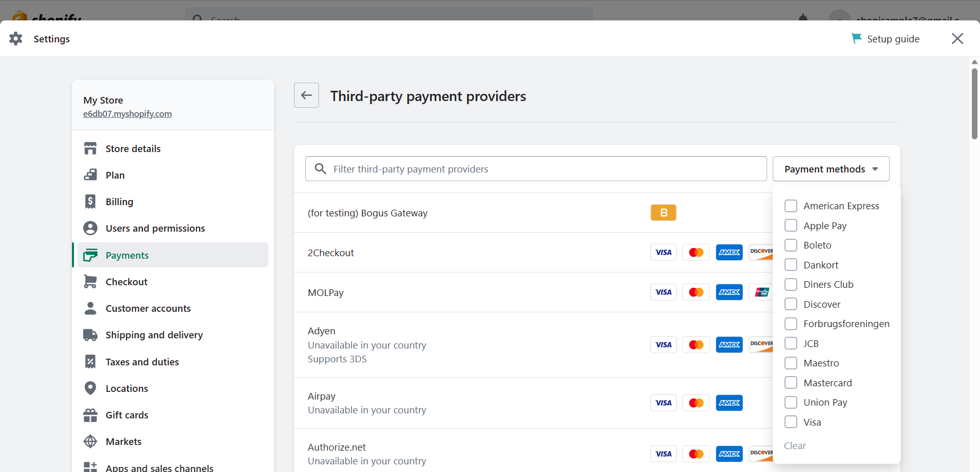Click the Amex logo in MOLPay row
980x472 pixels.
(x=729, y=292)
